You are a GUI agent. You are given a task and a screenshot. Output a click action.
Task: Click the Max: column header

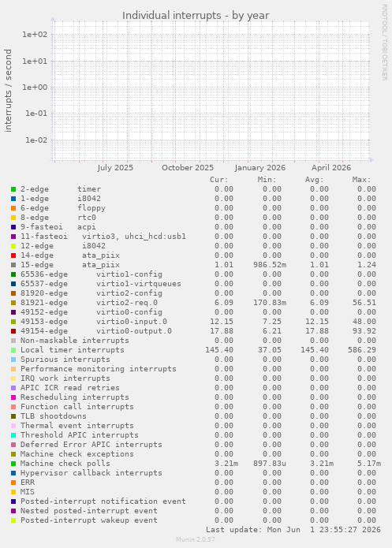tap(361, 180)
